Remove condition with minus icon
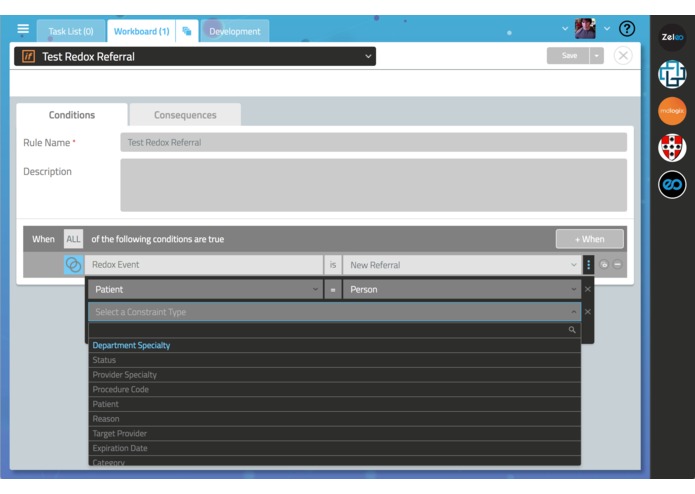This screenshot has height=494, width=695. click(x=617, y=265)
